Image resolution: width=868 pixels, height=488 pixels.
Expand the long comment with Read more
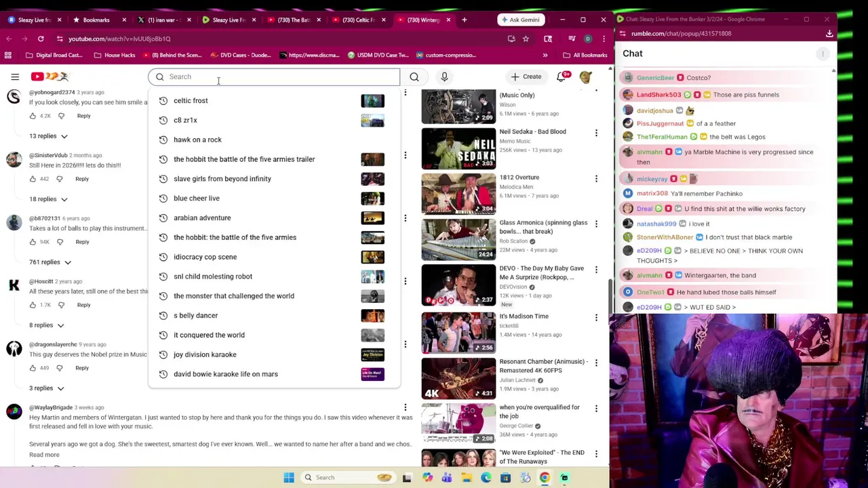(44, 455)
